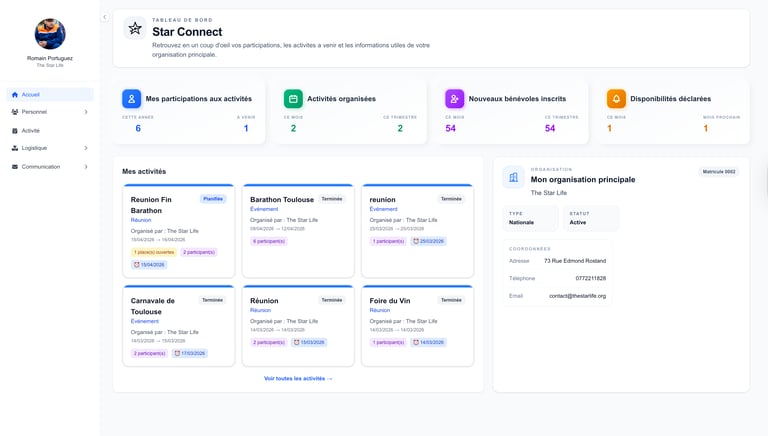Click the Romain Portuguez profile avatar
Screen dimensions: 768x436
pos(50,34)
